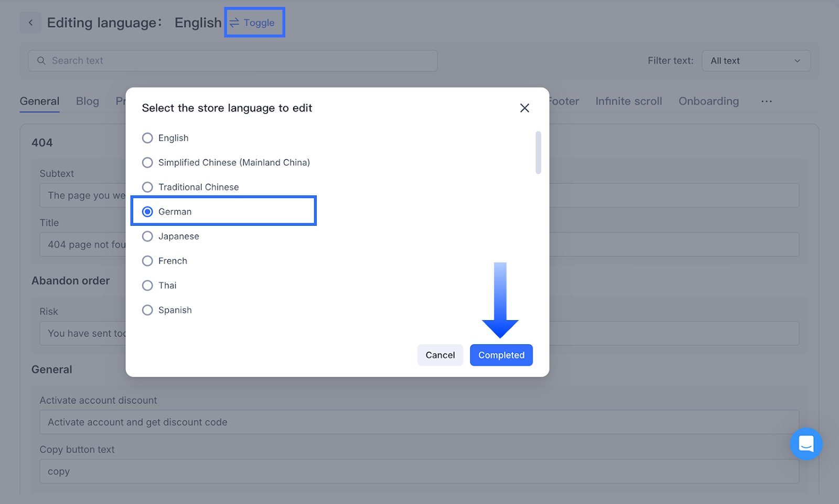Screen dimensions: 839x504
Task: Select Simplified Chinese (Mainland China)
Action: tap(148, 162)
